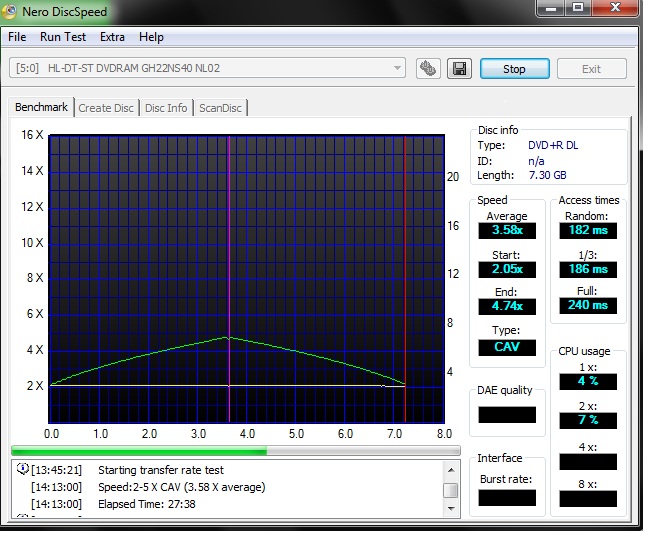This screenshot has height=547, width=648.
Task: Click the log scrollbar down arrow
Action: [451, 509]
